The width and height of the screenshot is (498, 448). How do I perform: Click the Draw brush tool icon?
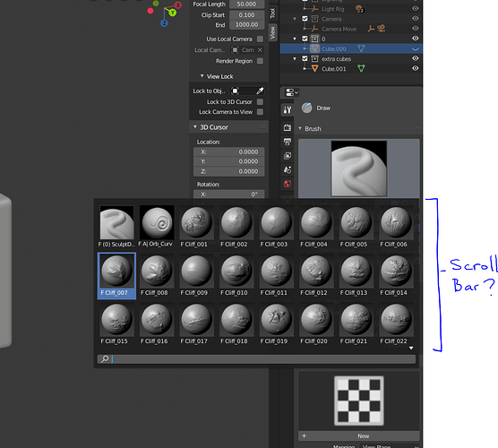pos(307,108)
